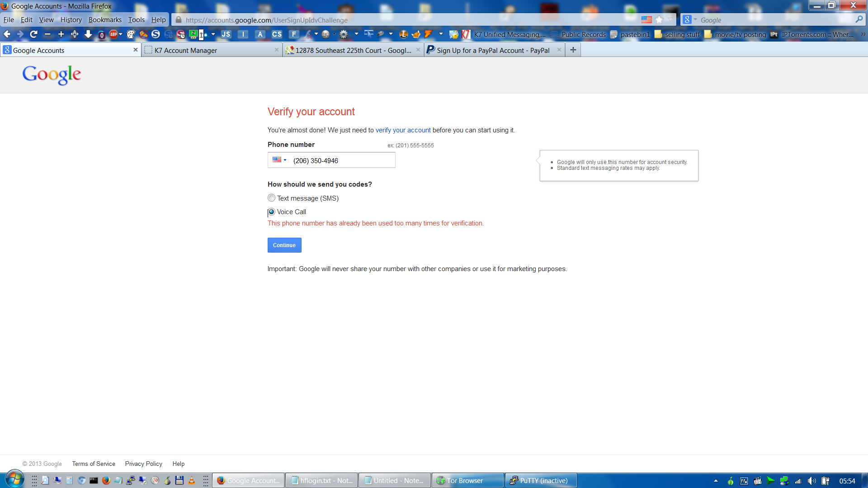
Task: Toggle the JS toolbar button
Action: coord(226,34)
